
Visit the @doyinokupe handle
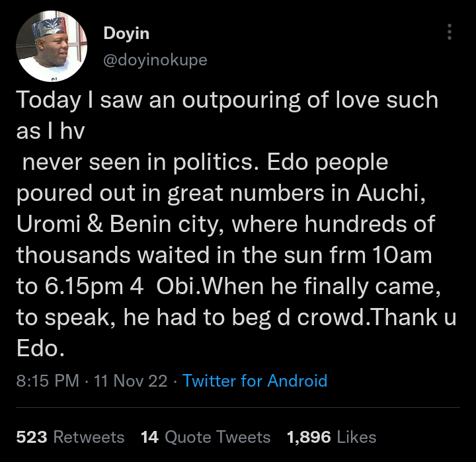tap(155, 59)
